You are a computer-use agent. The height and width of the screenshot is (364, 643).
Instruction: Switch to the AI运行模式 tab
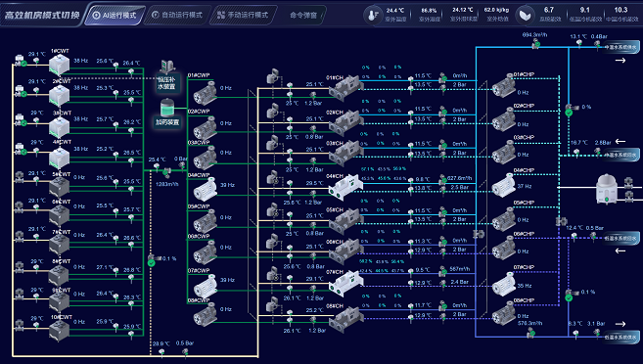click(115, 16)
